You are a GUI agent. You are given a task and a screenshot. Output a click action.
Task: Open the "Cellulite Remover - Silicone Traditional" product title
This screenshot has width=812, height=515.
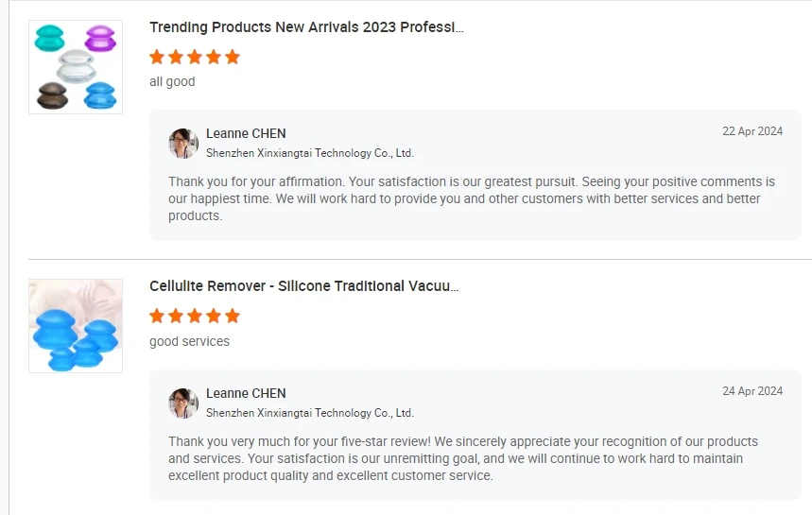pos(304,286)
